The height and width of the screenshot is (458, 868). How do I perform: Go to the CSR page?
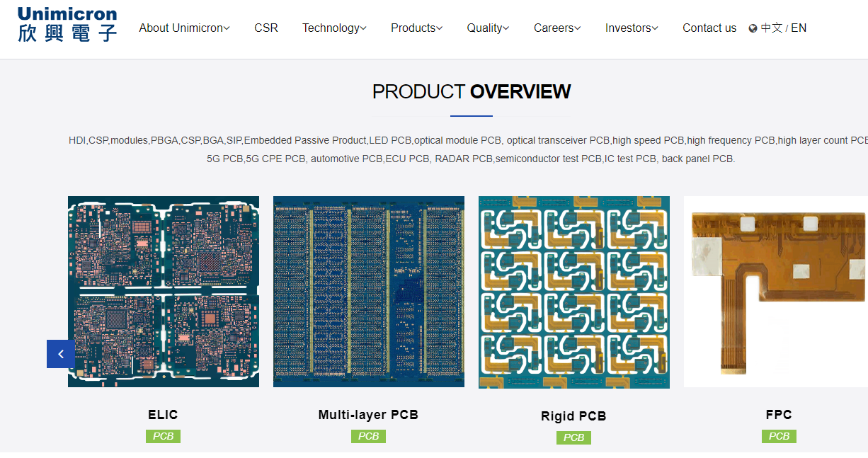tap(266, 28)
